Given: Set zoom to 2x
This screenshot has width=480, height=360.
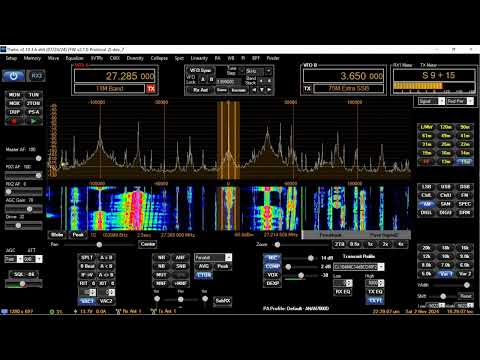Looking at the screenshot, I should point(385,244).
